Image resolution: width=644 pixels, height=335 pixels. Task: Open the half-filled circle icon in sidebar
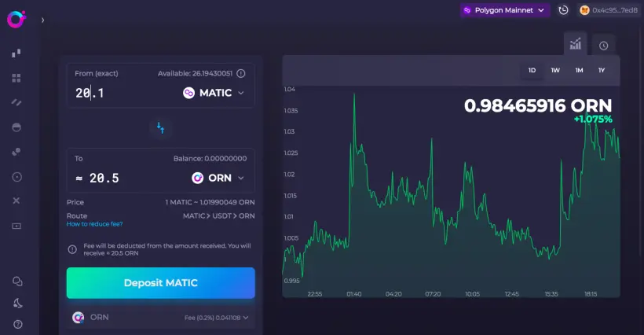(x=16, y=127)
